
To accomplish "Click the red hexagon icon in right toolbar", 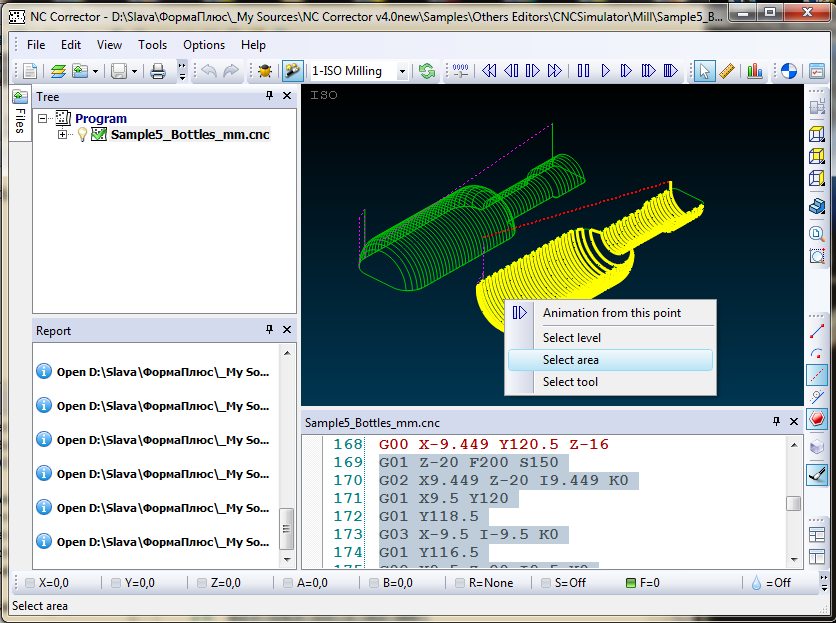I will coord(817,419).
